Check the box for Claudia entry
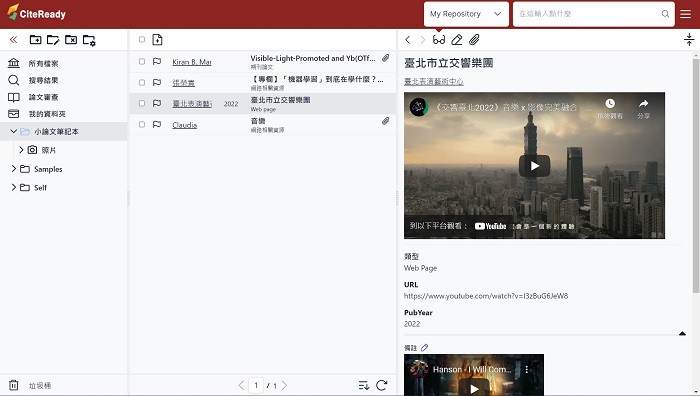Screen dimensions: 700x396 (142, 125)
